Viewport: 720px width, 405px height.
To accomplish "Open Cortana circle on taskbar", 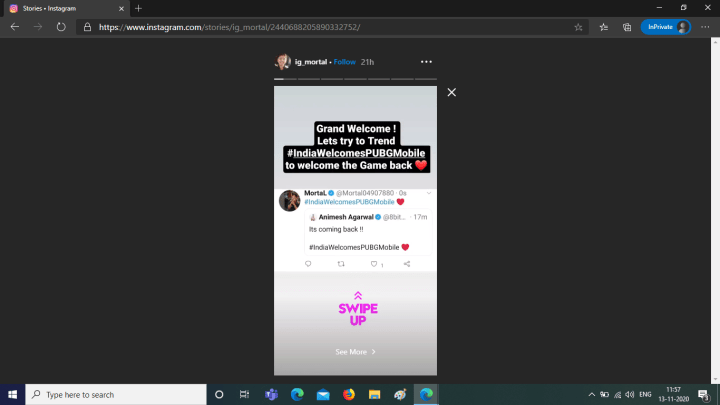I will 219,394.
